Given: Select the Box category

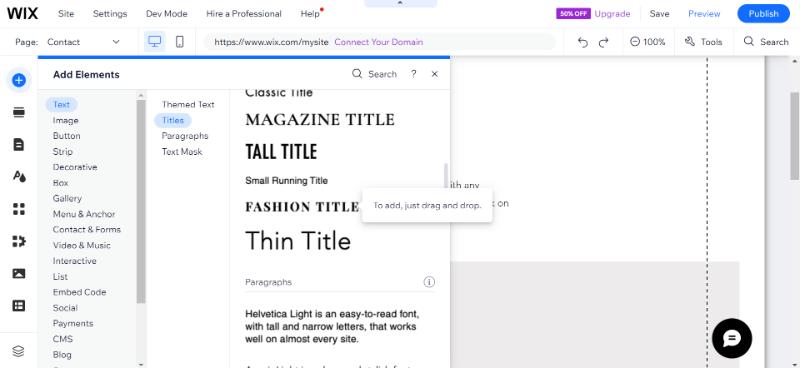Looking at the screenshot, I should coord(60,183).
